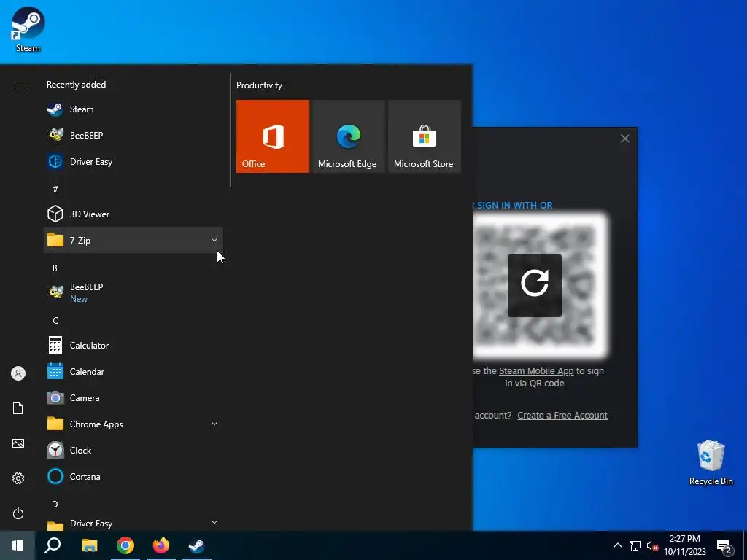
Task: Open Documents from Start sidebar
Action: (18, 408)
